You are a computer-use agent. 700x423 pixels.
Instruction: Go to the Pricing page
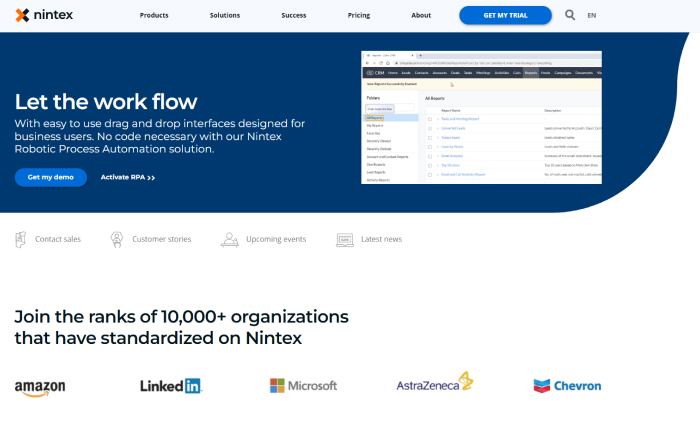[359, 15]
